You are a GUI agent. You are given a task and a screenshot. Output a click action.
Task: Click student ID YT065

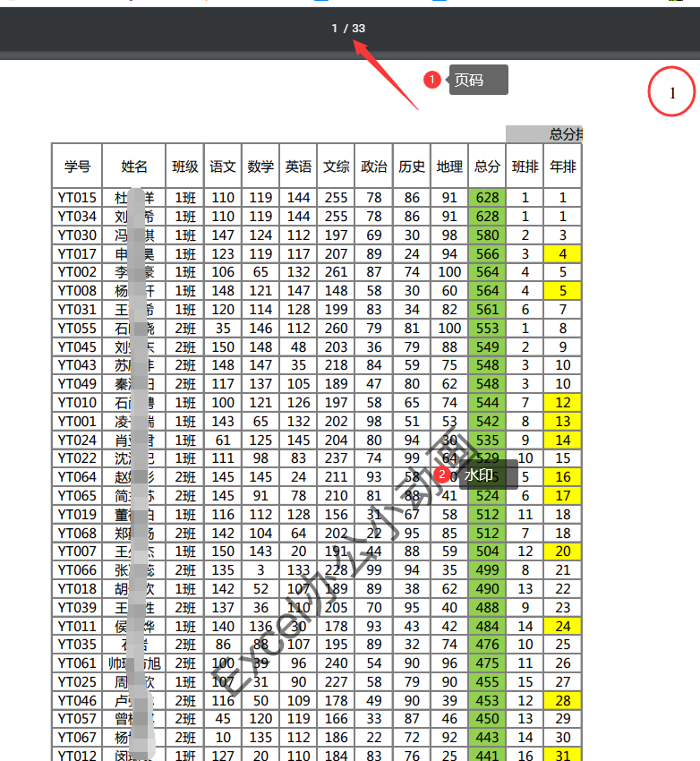[77, 496]
